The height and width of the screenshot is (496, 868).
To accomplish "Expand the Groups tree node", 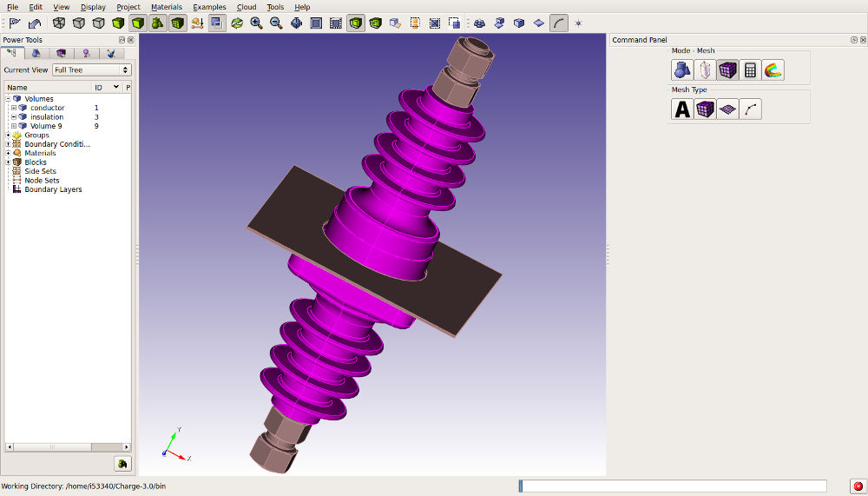I will pos(8,136).
